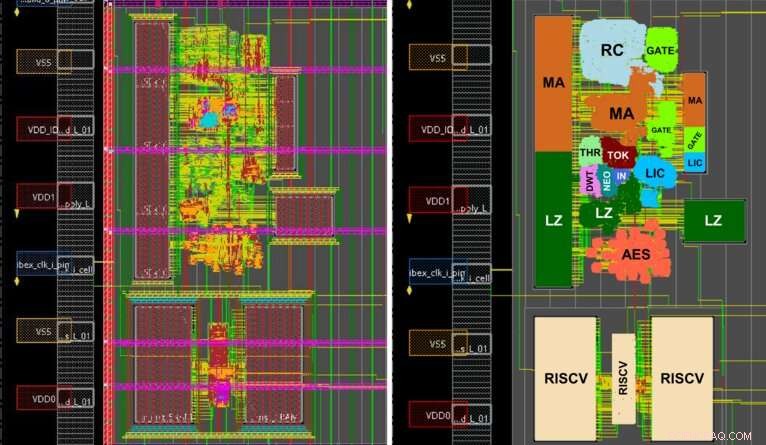This screenshot has width=766, height=445.
Task: Click the VDD1 pad in the right view
Action: click(438, 200)
